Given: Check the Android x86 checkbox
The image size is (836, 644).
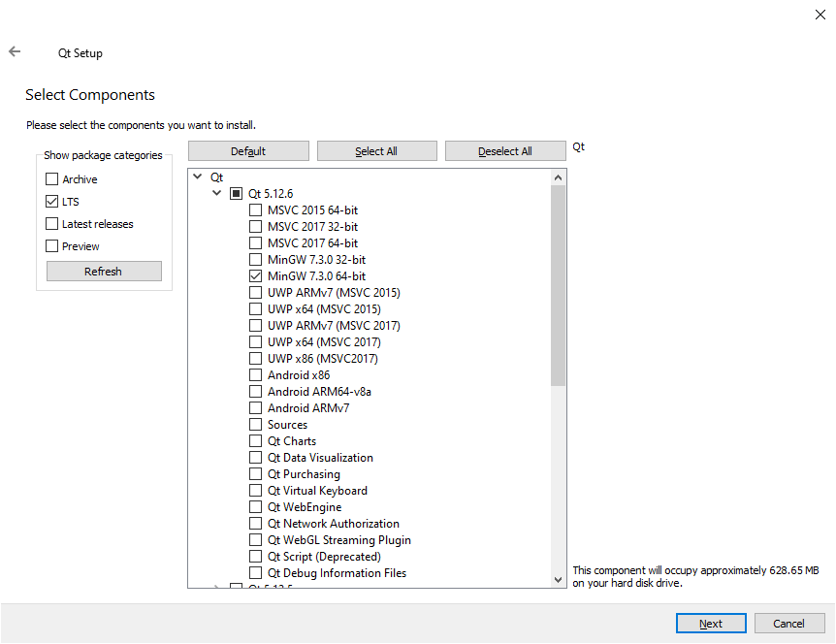Looking at the screenshot, I should coord(256,375).
